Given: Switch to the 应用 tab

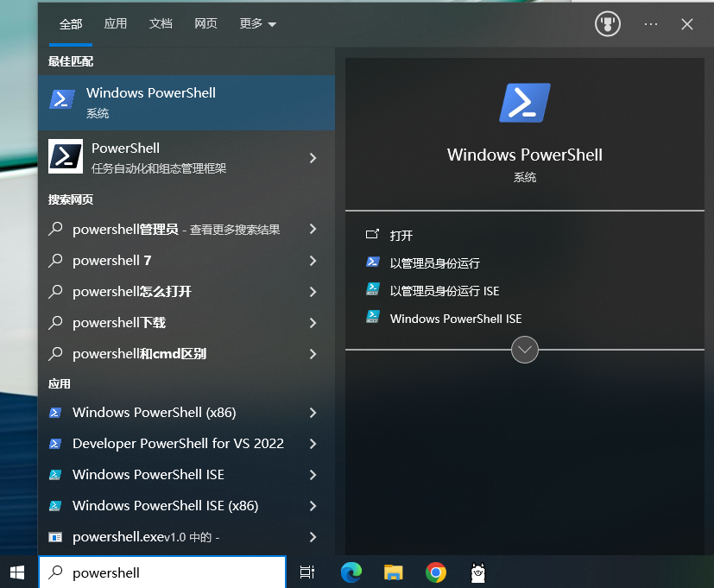Looking at the screenshot, I should (115, 23).
